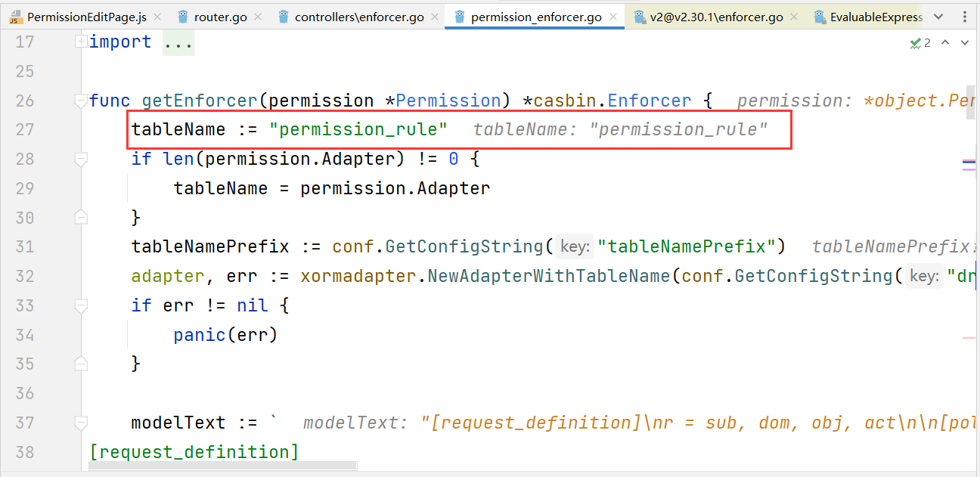Click the Go icon on controllers\enforcer.go tab
The height and width of the screenshot is (477, 980).
click(282, 14)
